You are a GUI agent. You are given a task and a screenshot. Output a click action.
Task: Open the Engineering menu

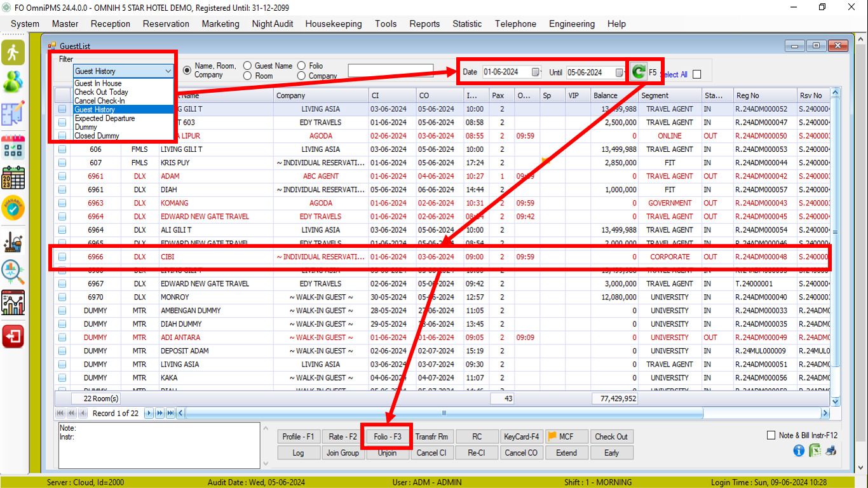pyautogui.click(x=572, y=24)
